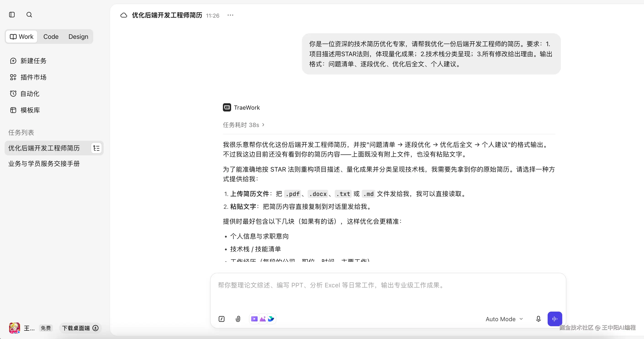Click the TraeWork name label
Screen dimensions: 644x339
(247, 108)
